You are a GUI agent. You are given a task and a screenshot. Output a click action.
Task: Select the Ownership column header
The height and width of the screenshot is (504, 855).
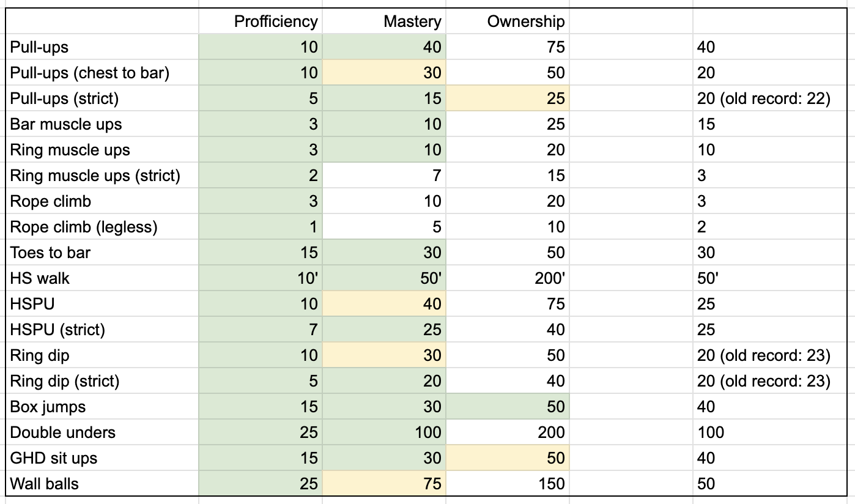525,21
